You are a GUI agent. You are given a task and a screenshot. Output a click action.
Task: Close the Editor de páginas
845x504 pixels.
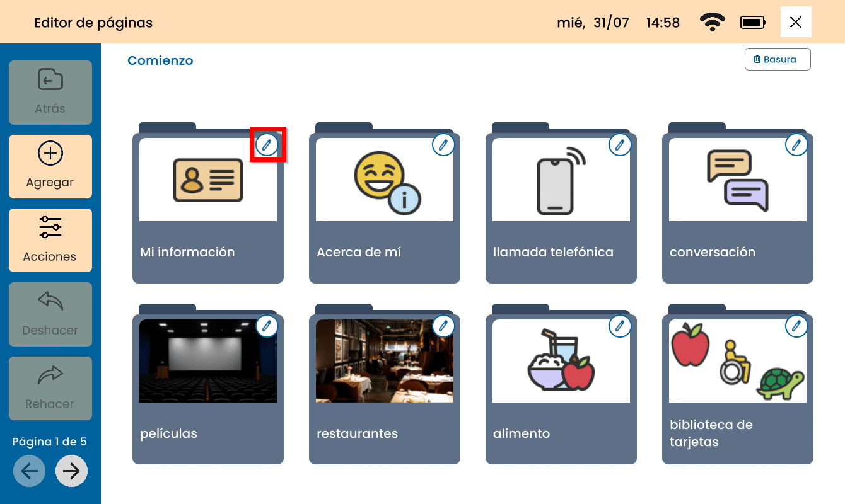(x=795, y=23)
